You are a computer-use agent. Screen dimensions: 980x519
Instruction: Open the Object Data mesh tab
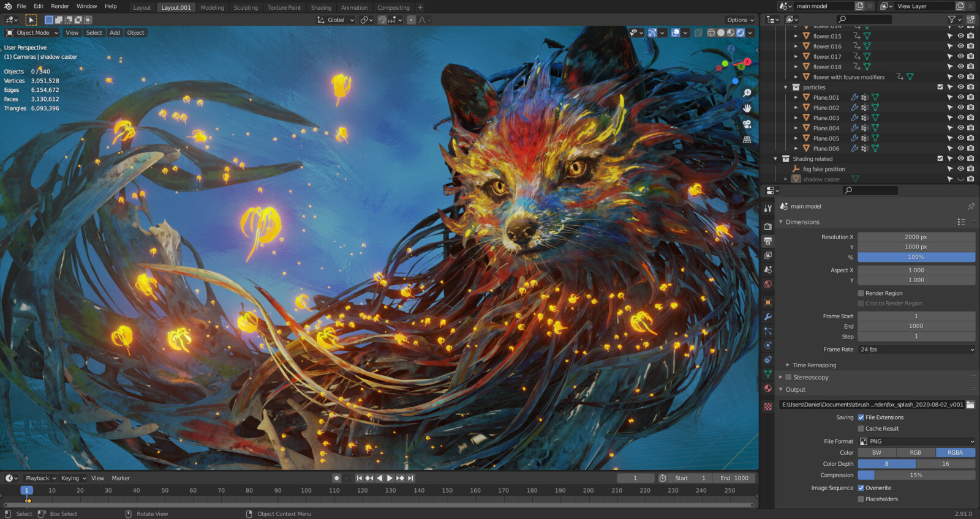(767, 374)
